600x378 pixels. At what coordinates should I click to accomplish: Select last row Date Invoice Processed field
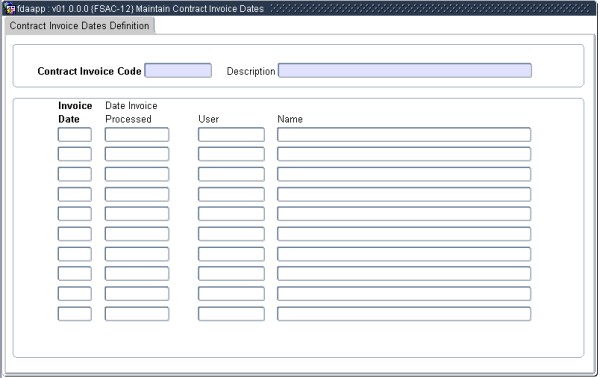tap(137, 314)
